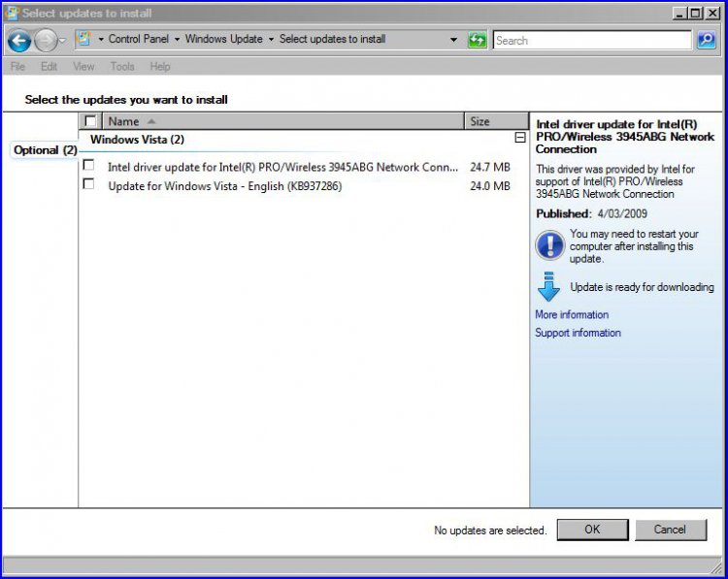This screenshot has width=728, height=579.
Task: Click the OK button
Action: 592,530
